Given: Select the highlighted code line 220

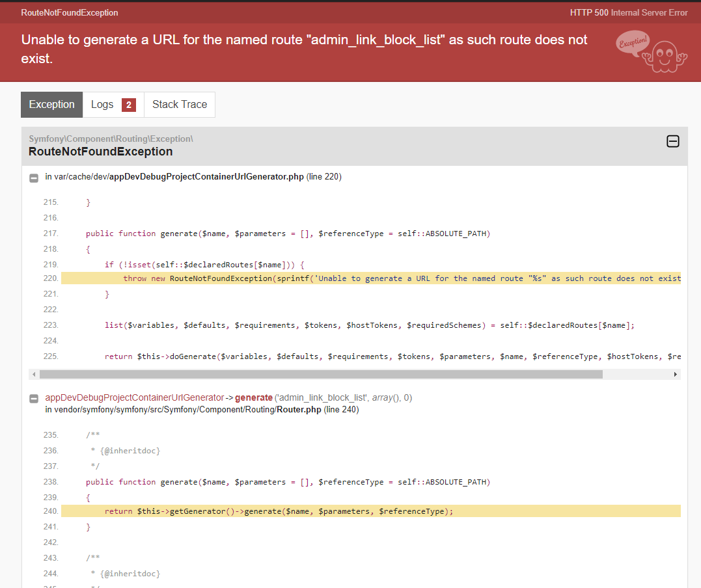Looking at the screenshot, I should [371, 278].
